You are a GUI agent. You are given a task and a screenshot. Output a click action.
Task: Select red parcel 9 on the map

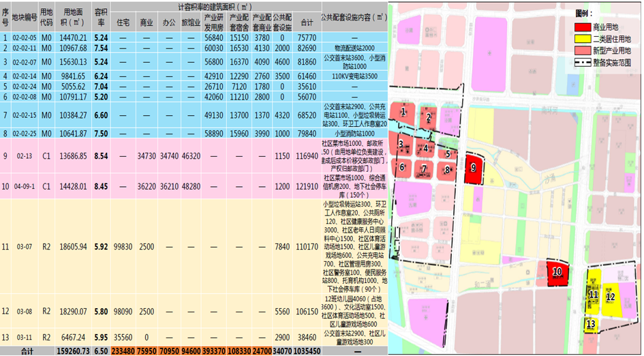tap(474, 168)
